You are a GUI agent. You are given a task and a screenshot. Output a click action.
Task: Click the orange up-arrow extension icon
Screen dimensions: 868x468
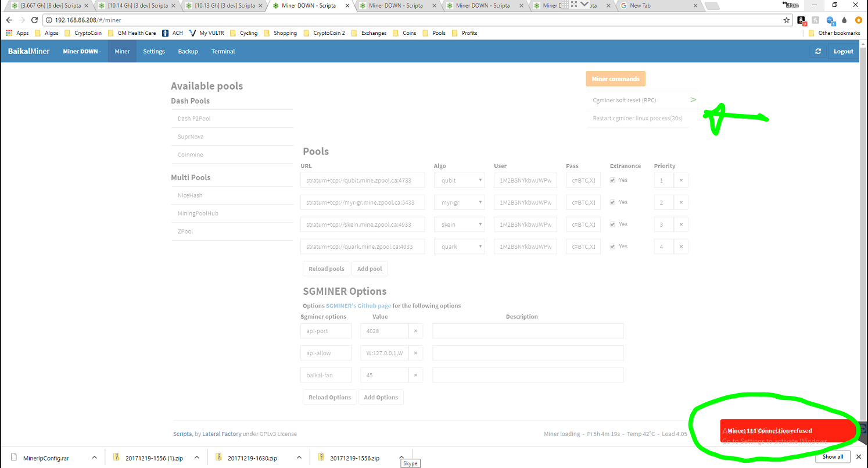pos(858,20)
